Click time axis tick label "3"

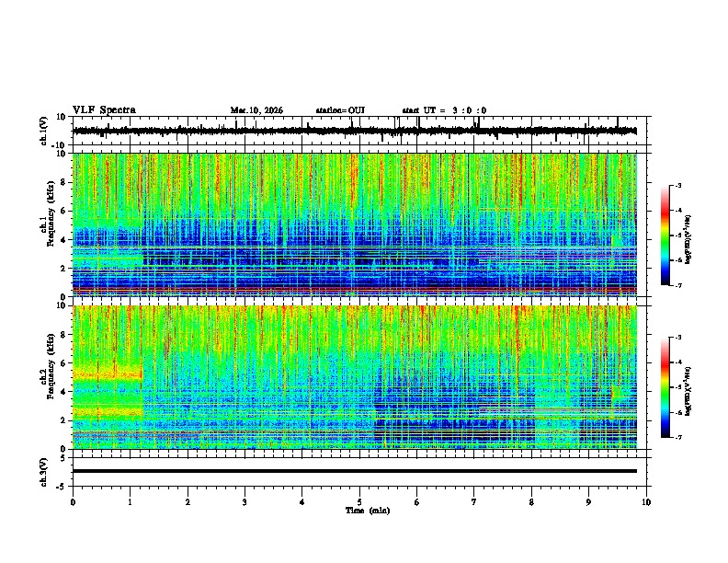coord(245,502)
